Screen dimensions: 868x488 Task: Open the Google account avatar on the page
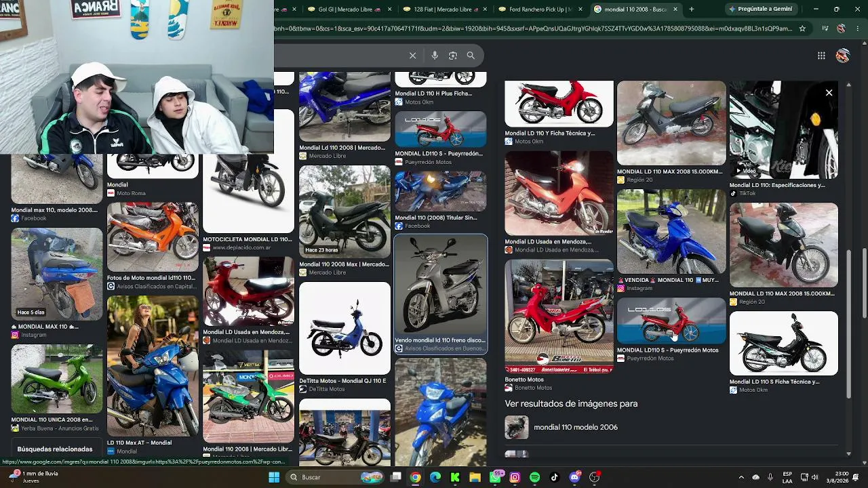[x=843, y=56]
